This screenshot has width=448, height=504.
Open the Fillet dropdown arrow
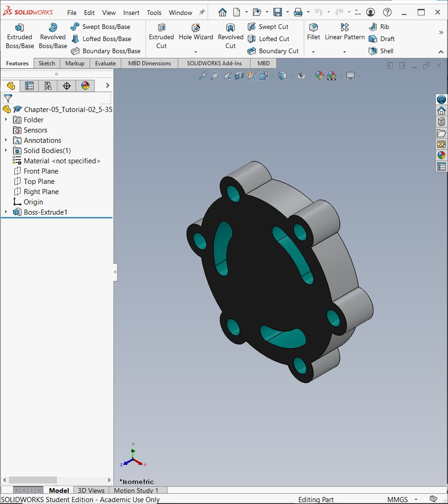(313, 52)
